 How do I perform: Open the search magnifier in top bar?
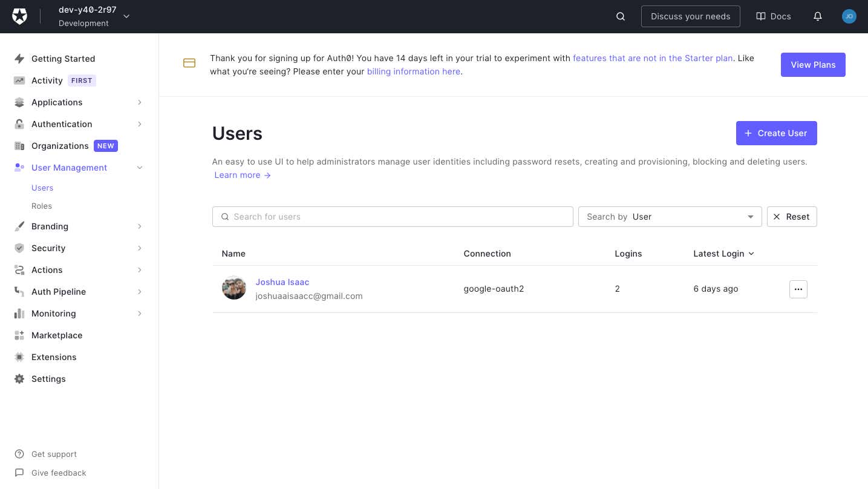[x=621, y=16]
